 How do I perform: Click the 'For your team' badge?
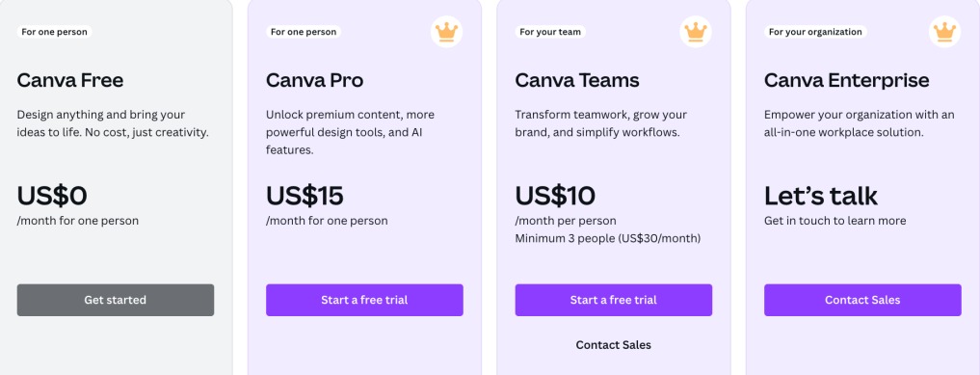(x=550, y=32)
